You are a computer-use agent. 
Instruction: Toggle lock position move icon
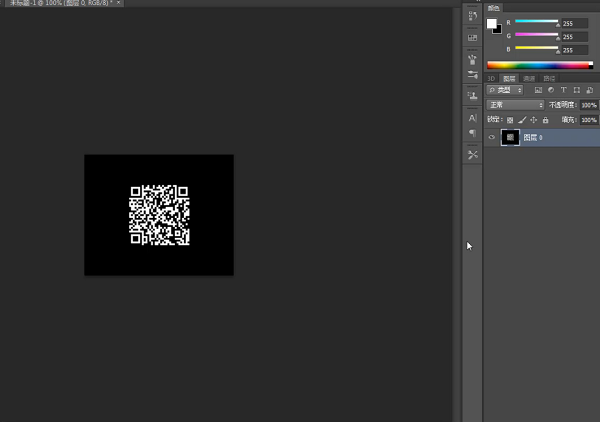(534, 120)
